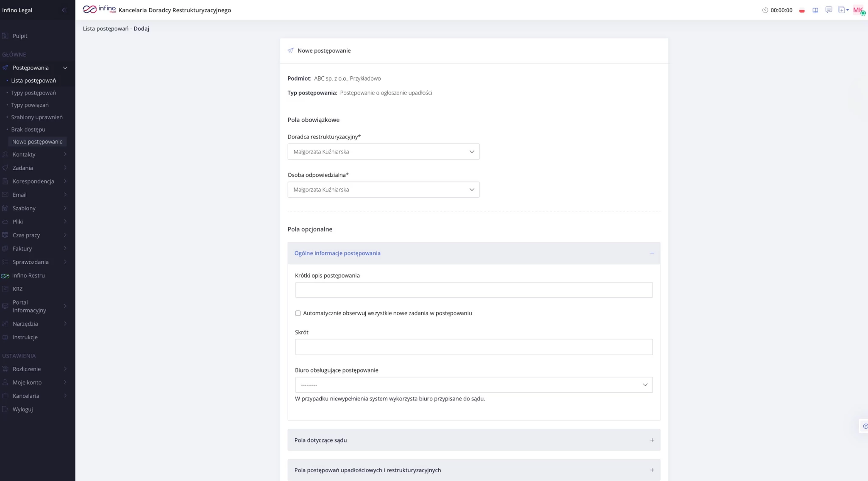Click the Krótki opis postępowania field
This screenshot has height=481, width=868.
[x=473, y=290]
